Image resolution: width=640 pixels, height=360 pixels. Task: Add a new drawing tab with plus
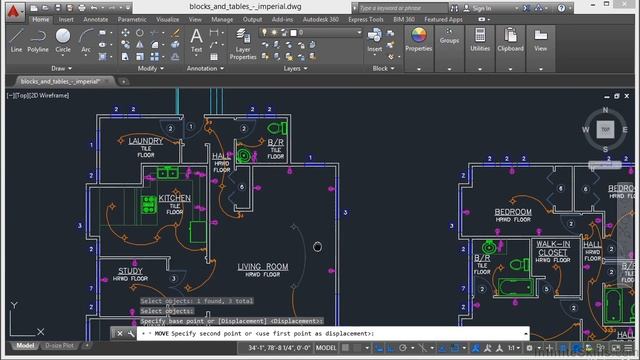point(123,81)
